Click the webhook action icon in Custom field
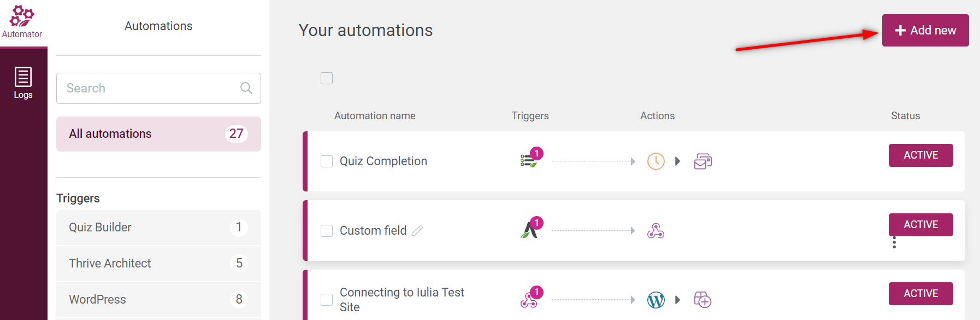 click(656, 231)
